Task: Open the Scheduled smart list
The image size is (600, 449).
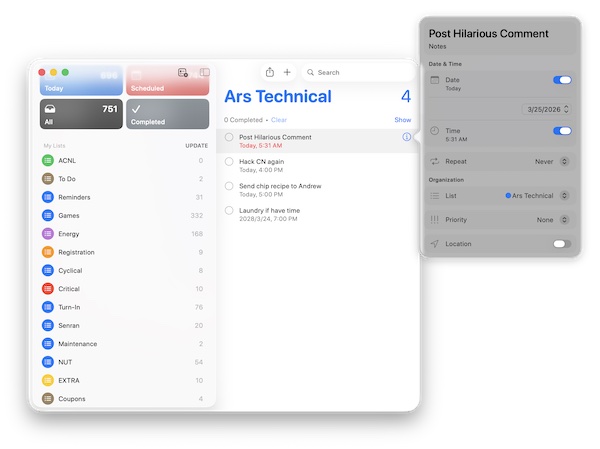Action: point(167,80)
